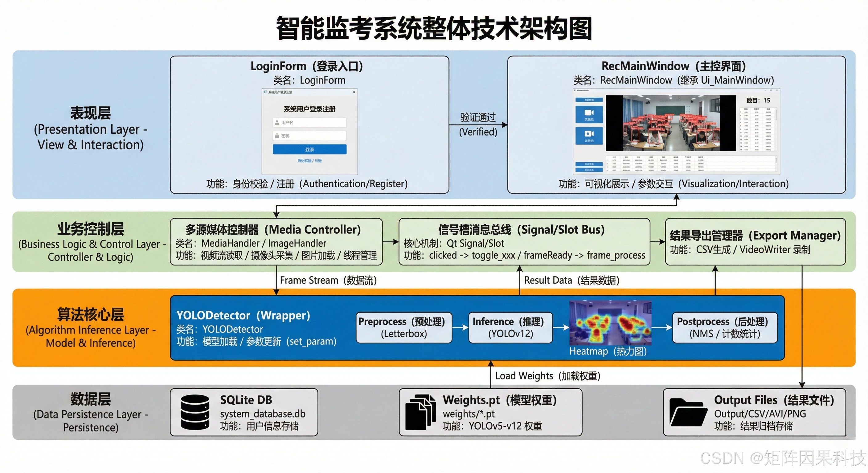The height and width of the screenshot is (473, 868).
Task: Click the padlock icon in the password field
Action: click(277, 136)
